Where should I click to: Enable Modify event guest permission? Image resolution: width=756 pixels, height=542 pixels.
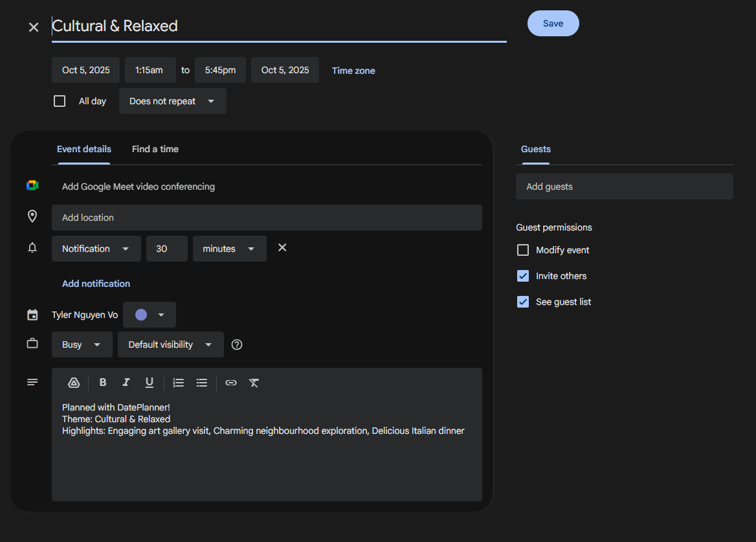[522, 250]
